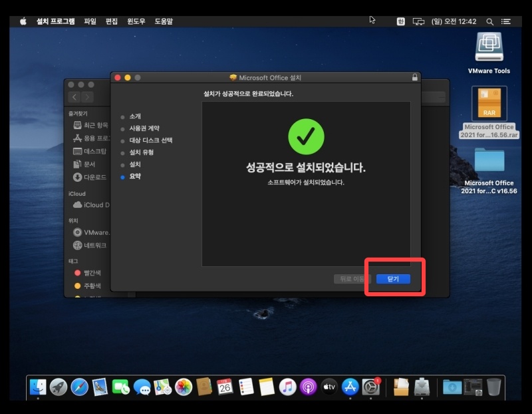Open Music from the Dock
Viewport: 532px width, 414px height.
tap(287, 387)
